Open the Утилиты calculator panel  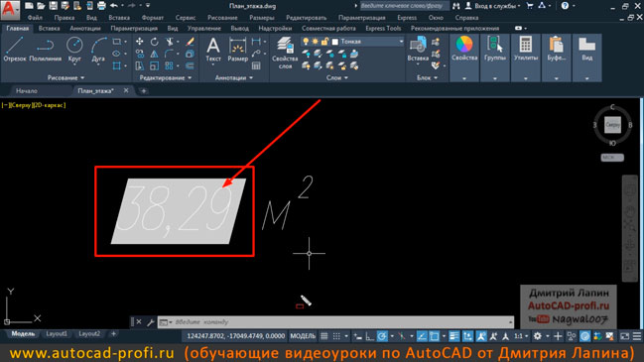pos(526,50)
